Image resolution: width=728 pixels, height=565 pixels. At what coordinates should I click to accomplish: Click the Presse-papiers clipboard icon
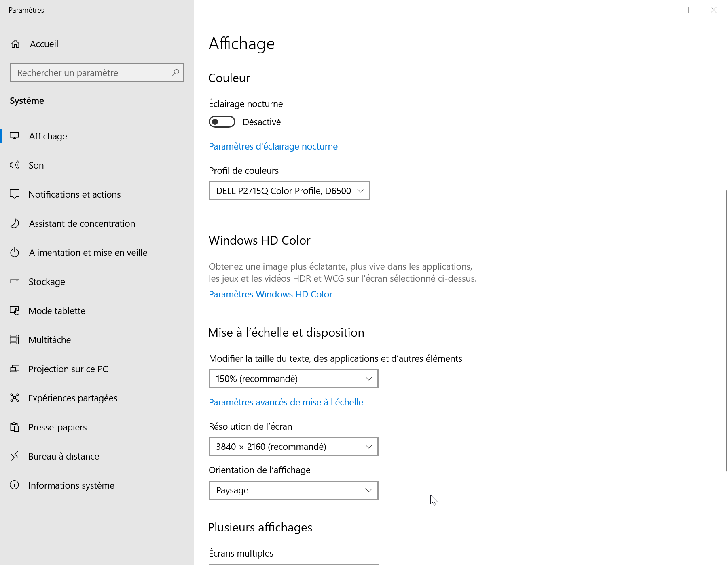(x=15, y=427)
